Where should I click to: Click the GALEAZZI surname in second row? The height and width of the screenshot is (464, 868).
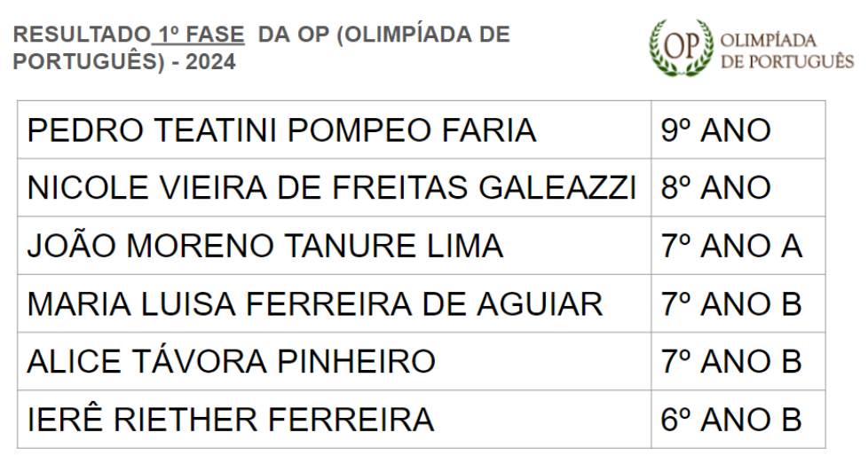pyautogui.click(x=557, y=187)
